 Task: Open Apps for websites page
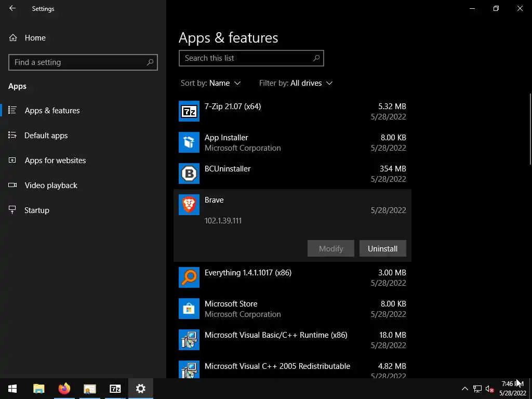click(55, 161)
